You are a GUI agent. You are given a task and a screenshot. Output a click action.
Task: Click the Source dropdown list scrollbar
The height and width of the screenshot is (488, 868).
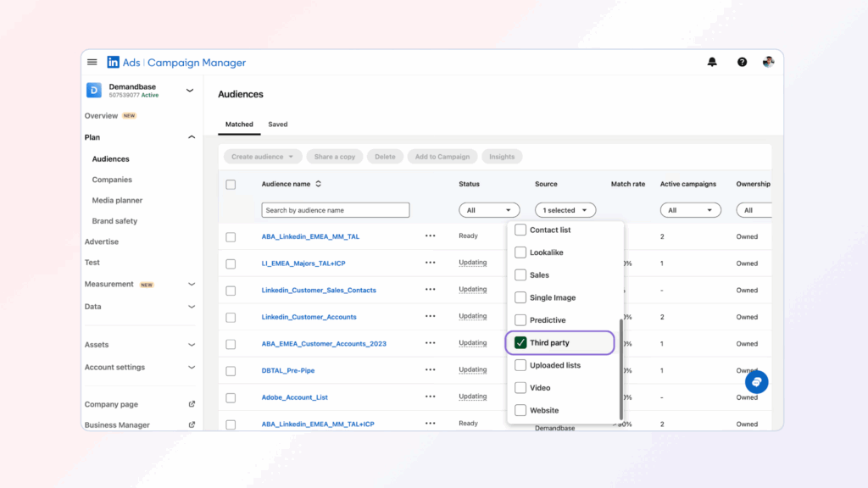click(x=621, y=369)
